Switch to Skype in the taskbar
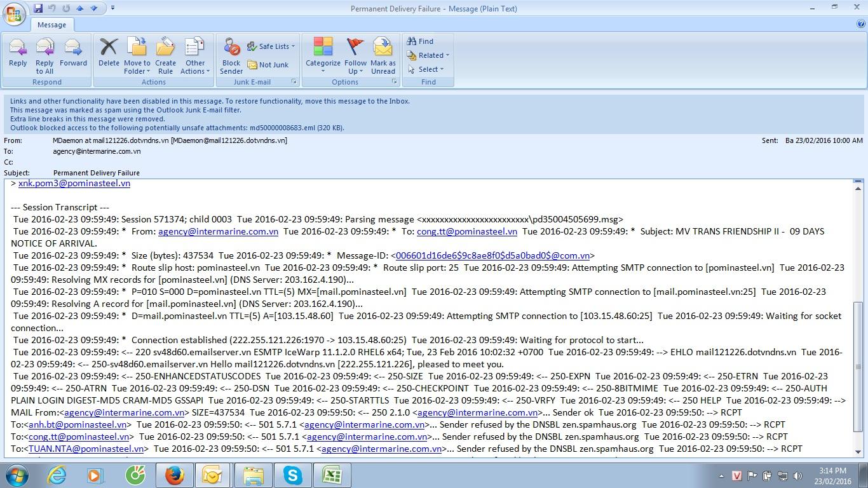 [293, 475]
